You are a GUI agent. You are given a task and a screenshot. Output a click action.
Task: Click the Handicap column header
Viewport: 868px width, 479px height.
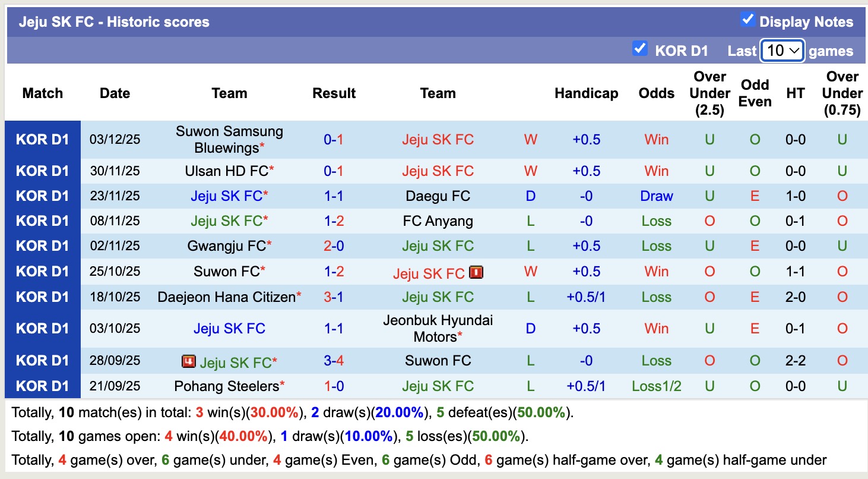pyautogui.click(x=586, y=93)
